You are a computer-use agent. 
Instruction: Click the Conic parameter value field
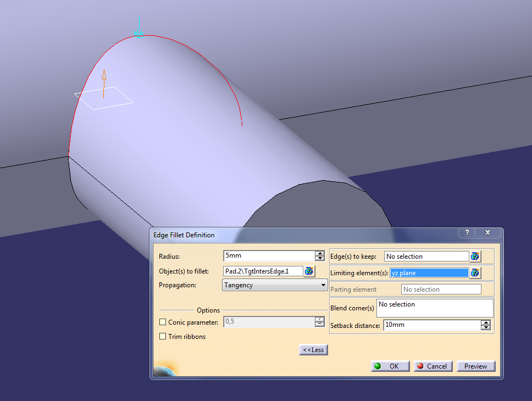pyautogui.click(x=269, y=321)
